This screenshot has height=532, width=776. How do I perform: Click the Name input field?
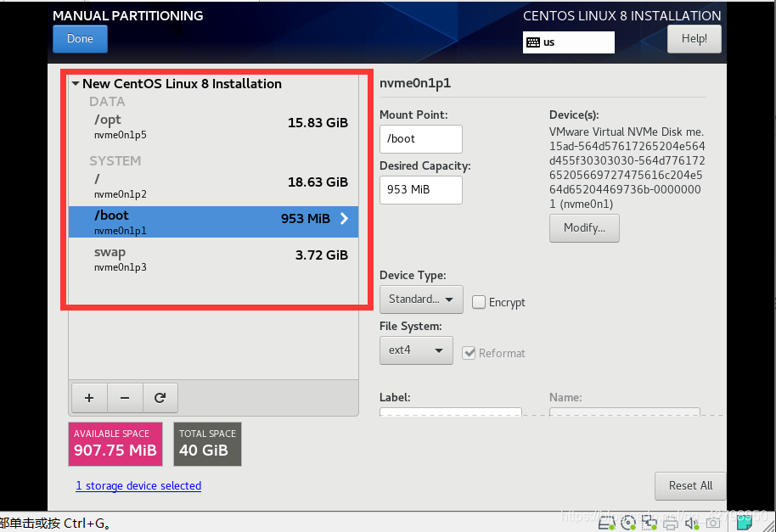pyautogui.click(x=625, y=412)
